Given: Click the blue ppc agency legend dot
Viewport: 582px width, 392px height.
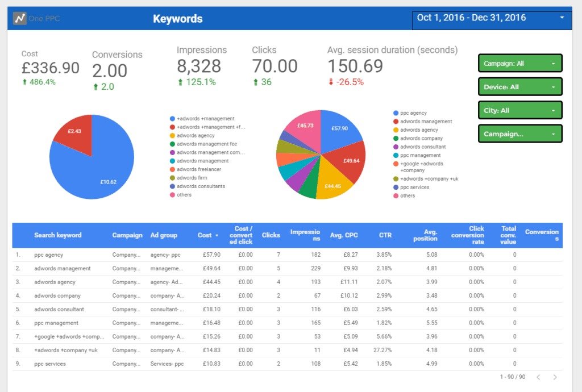Looking at the screenshot, I should (396, 113).
